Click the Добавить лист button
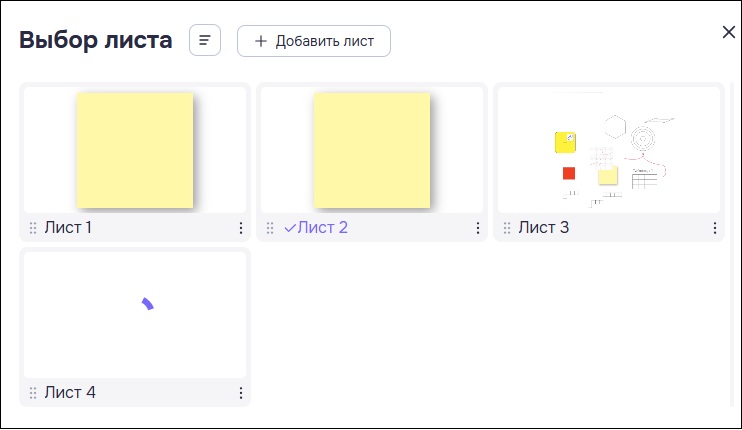Viewport: 742px width, 430px height. point(314,41)
